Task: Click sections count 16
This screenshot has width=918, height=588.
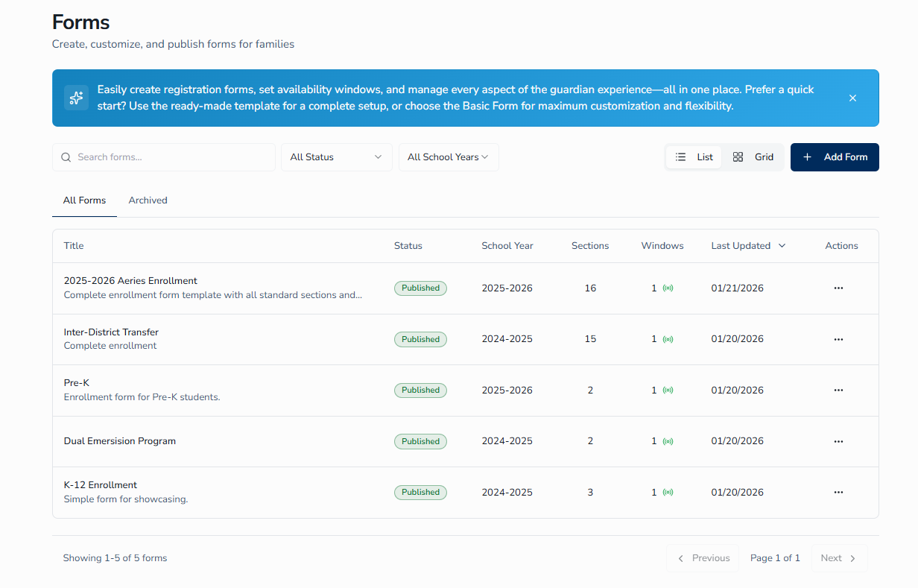Action: (x=590, y=288)
